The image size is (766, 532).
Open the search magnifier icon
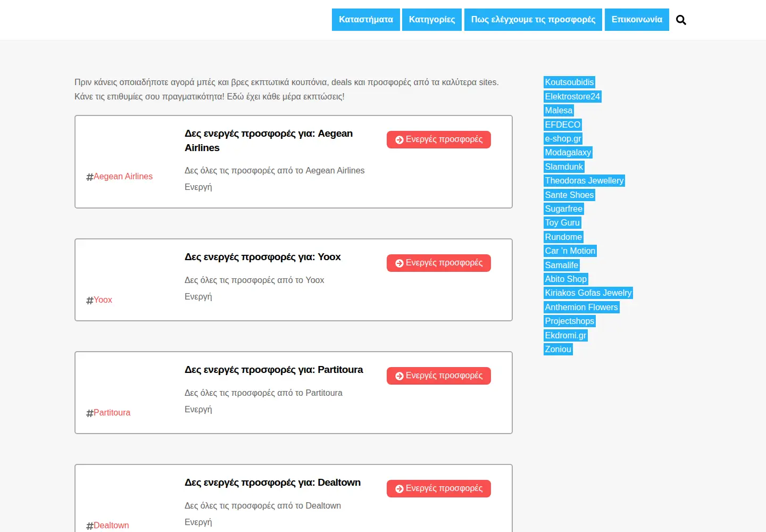(x=681, y=20)
